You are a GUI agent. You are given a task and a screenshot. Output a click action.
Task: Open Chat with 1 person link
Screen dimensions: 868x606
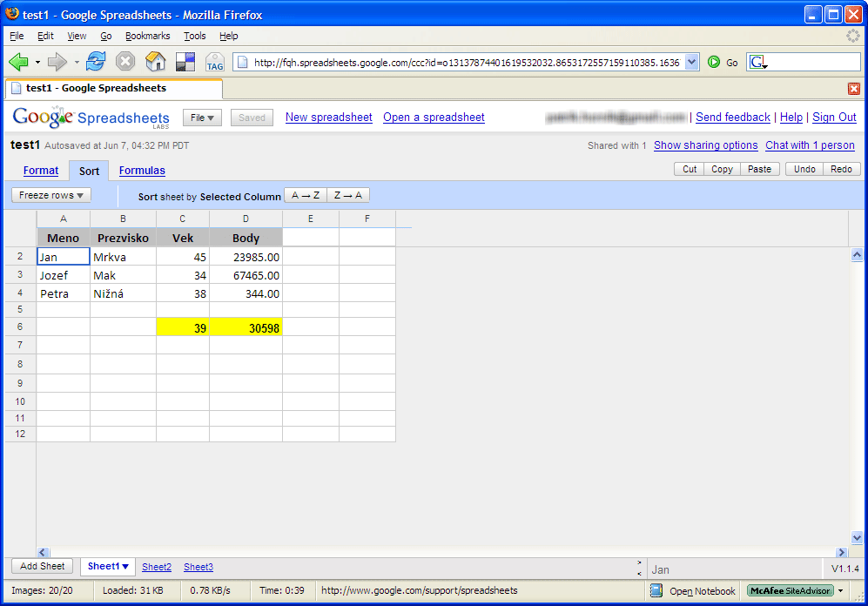pos(810,145)
